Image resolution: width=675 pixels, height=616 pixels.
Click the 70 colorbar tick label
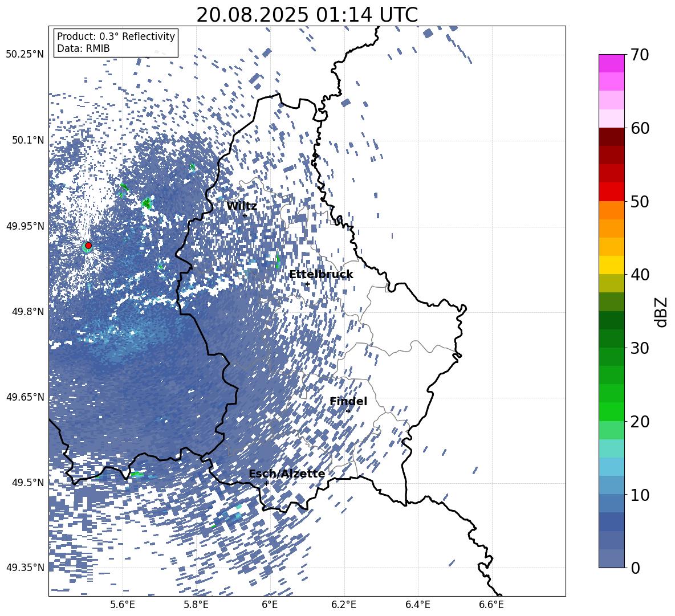pos(640,55)
